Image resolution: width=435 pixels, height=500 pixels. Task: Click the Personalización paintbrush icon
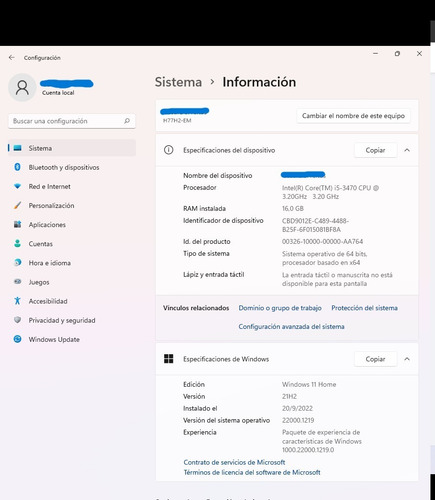(18, 205)
